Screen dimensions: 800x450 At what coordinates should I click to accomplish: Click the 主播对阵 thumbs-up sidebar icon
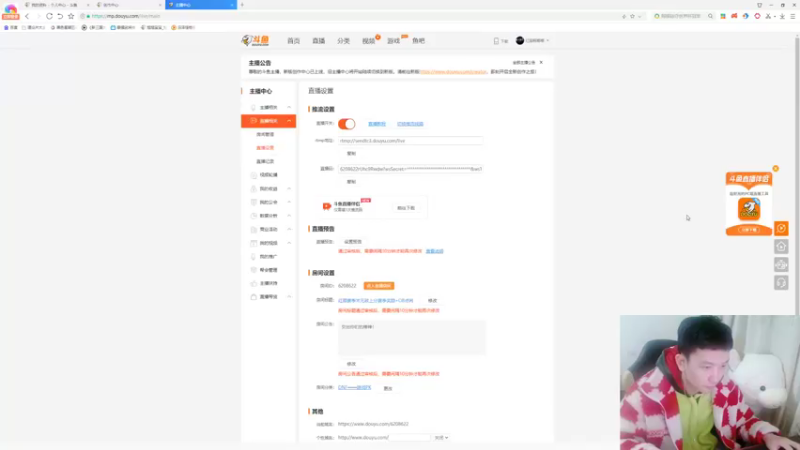coord(254,283)
